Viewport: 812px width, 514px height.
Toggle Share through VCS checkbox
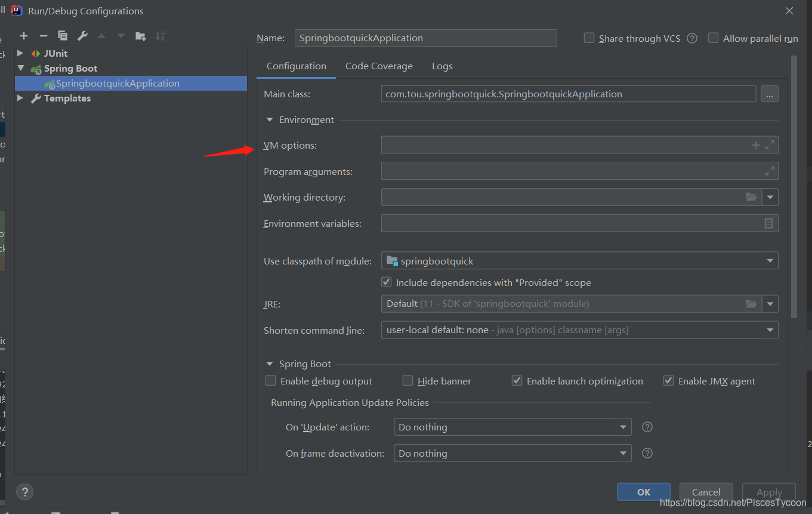[x=589, y=38]
